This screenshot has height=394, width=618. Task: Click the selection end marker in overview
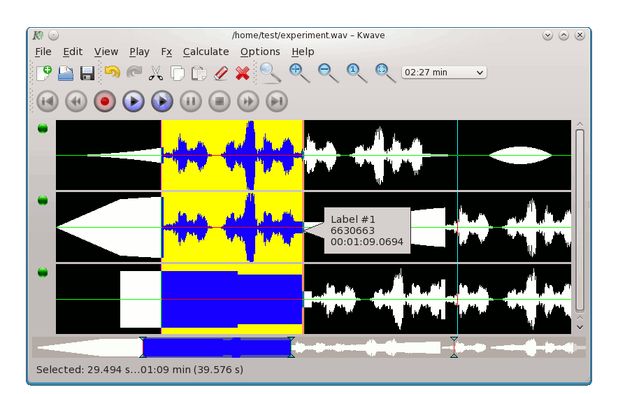tap(291, 347)
